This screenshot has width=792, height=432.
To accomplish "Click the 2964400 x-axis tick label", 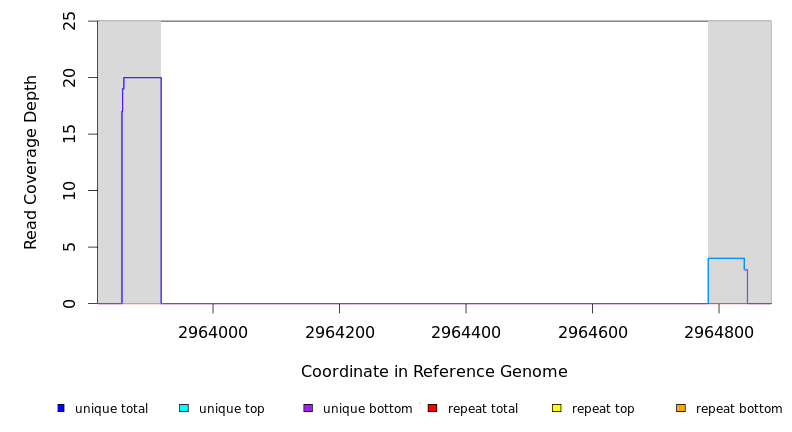I will click(466, 332).
